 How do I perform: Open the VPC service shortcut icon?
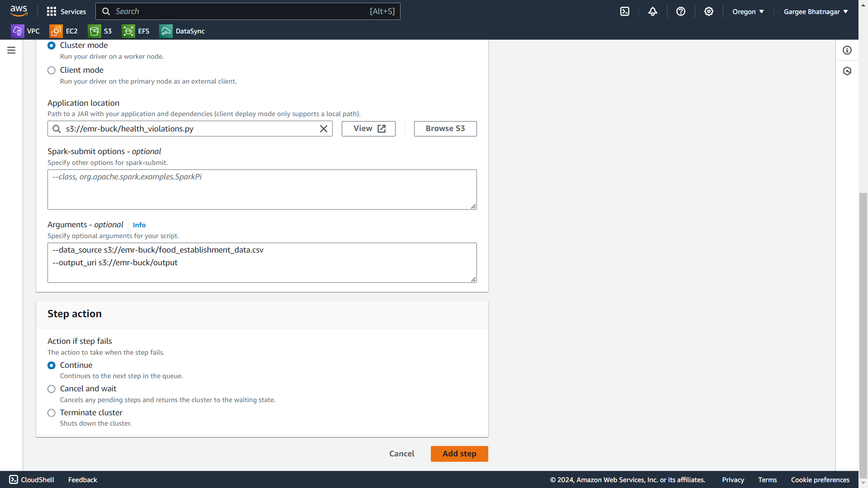(17, 31)
